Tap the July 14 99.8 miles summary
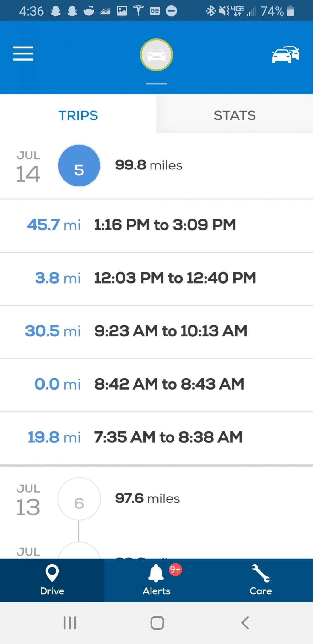This screenshot has height=644, width=313. pos(149,165)
